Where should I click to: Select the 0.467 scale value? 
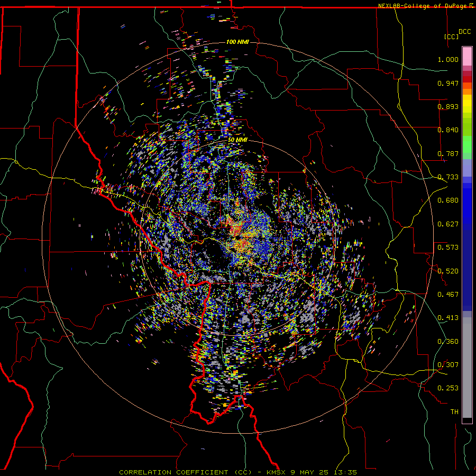448,295
